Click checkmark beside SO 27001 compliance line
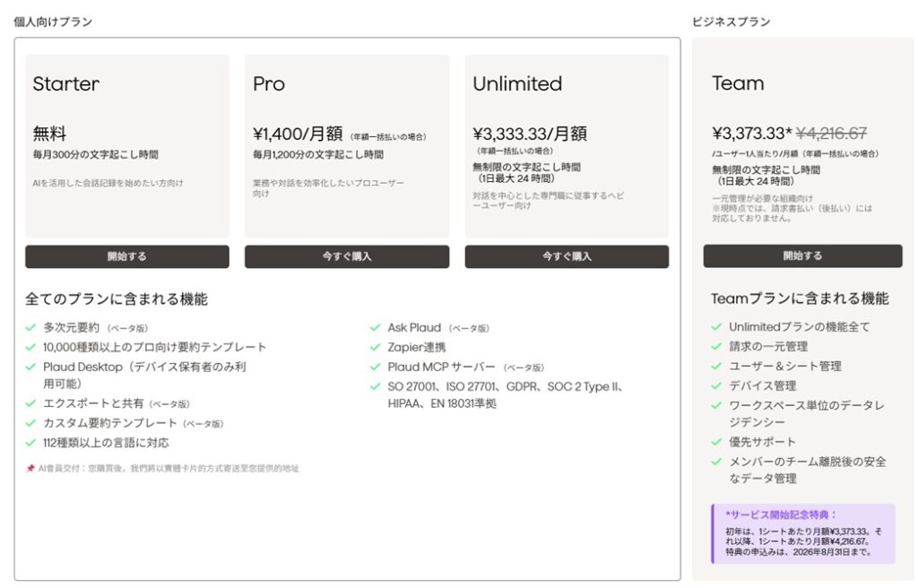Image resolution: width=918 pixels, height=588 pixels. point(376,386)
